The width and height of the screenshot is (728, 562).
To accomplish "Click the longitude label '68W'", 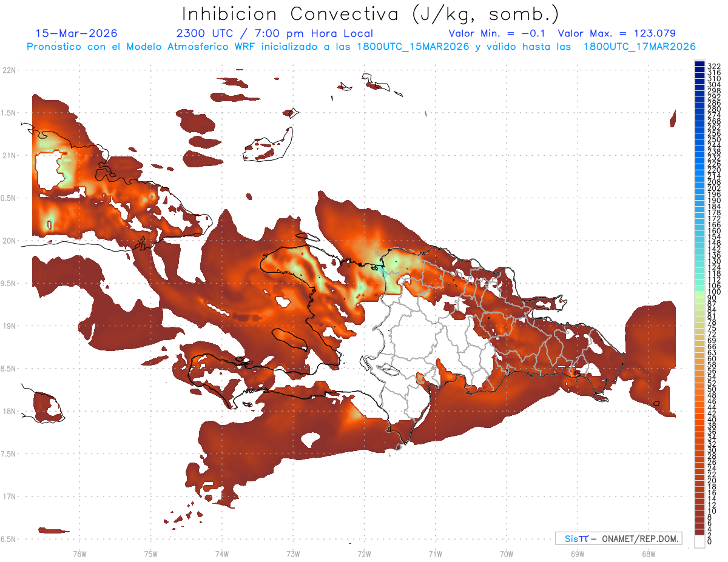I will pyautogui.click(x=648, y=554).
